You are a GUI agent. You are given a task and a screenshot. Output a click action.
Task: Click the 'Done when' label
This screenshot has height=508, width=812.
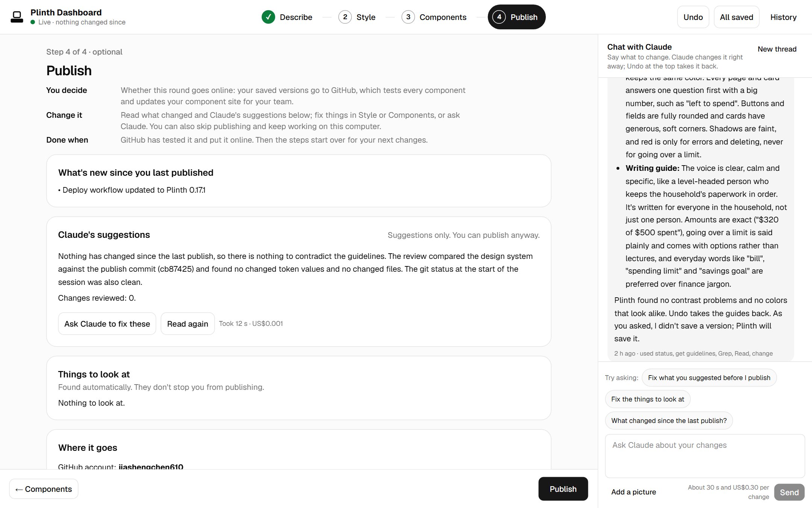[x=67, y=140]
